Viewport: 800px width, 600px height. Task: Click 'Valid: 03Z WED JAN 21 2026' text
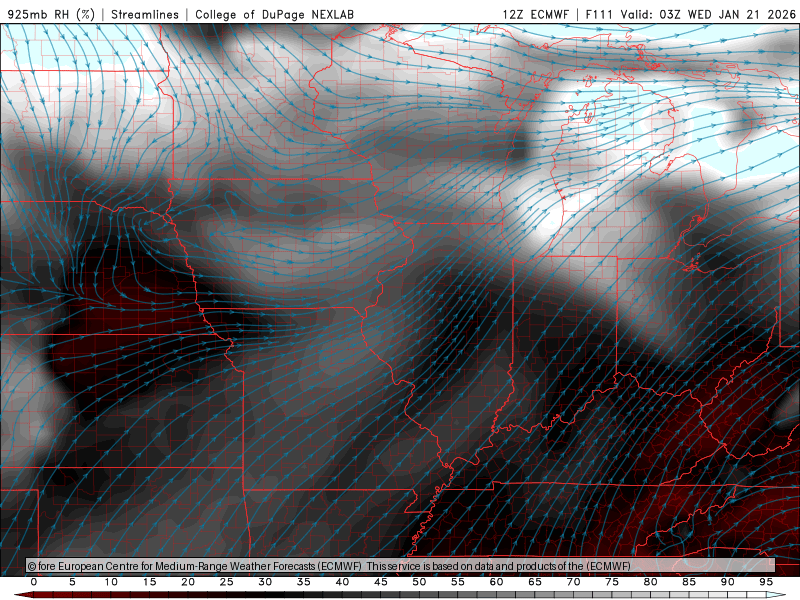708,14
